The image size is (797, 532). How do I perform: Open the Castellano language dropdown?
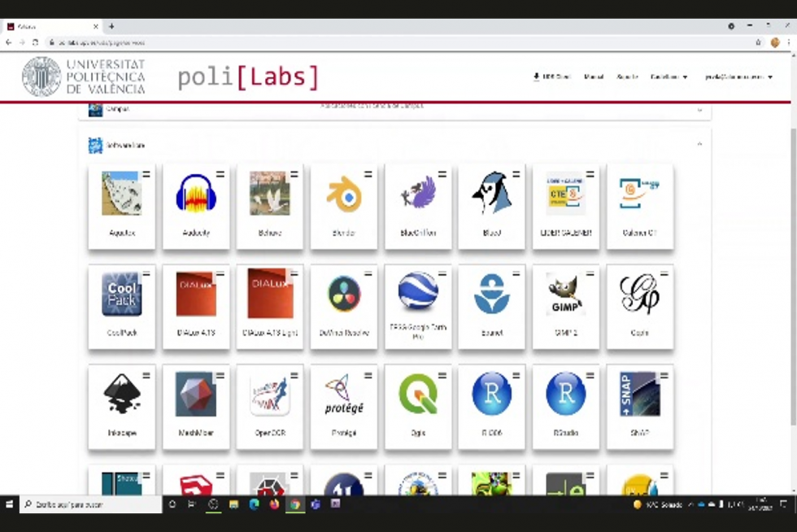point(669,76)
